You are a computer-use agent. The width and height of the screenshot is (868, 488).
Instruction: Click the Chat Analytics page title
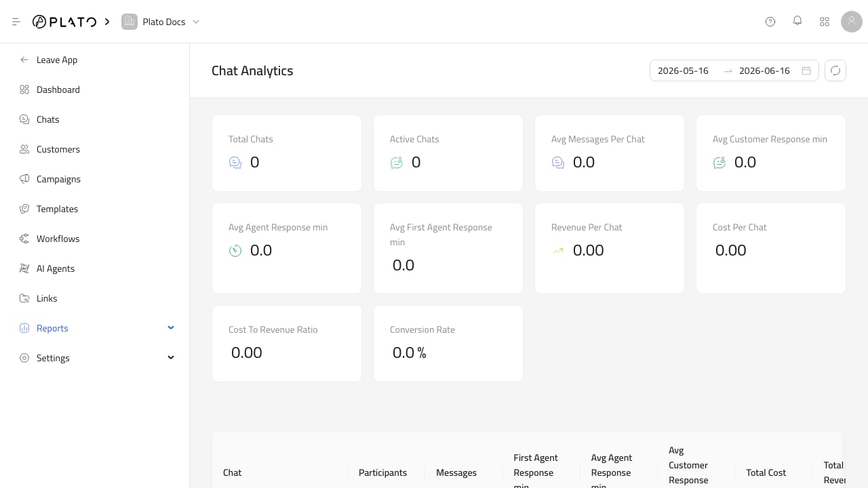tap(252, 70)
